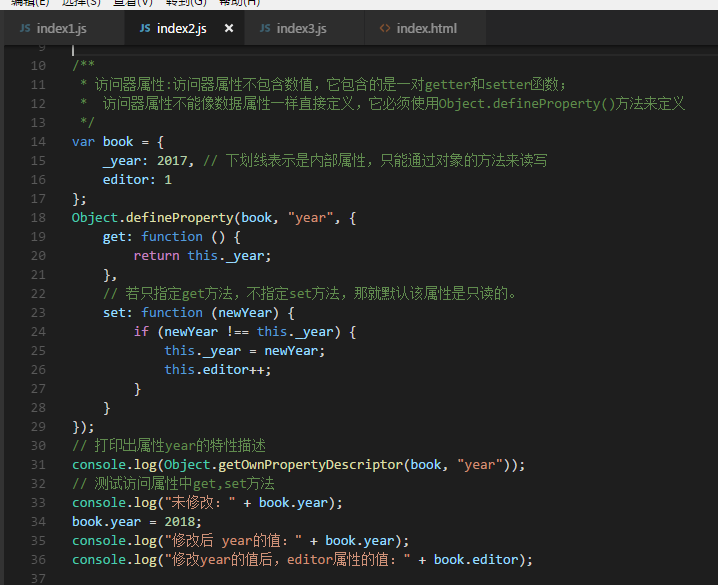This screenshot has height=585, width=718.
Task: Click 'get: function ()' on line 19
Action: [x=164, y=237]
